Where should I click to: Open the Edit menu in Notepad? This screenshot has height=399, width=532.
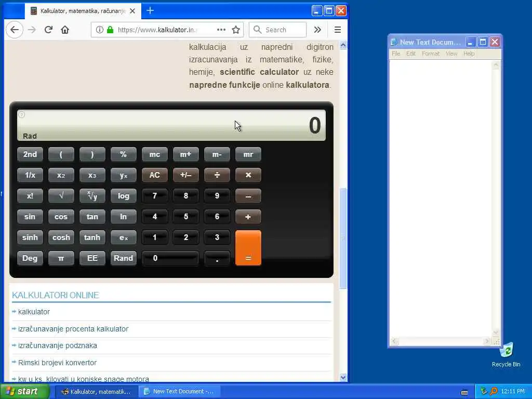(x=411, y=54)
